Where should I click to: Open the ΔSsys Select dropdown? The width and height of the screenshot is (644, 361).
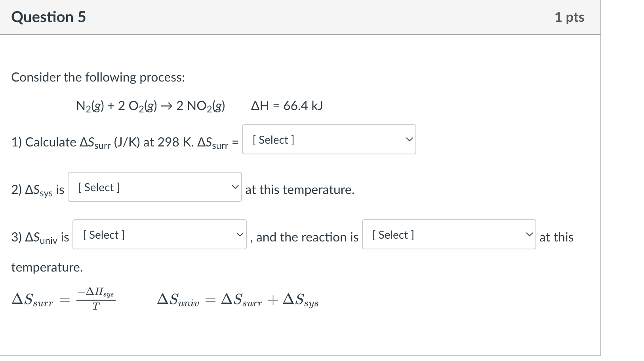[155, 187]
